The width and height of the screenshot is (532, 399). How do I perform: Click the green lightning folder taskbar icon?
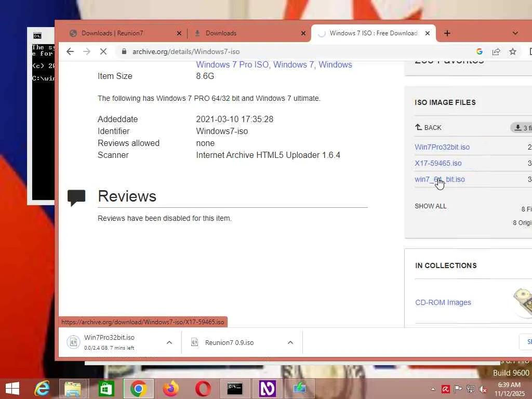300,389
